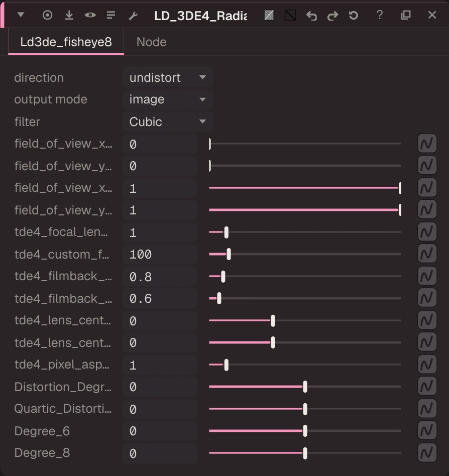This screenshot has height=476, width=449.
Task: Click the light color swatch in the header
Action: tap(269, 15)
